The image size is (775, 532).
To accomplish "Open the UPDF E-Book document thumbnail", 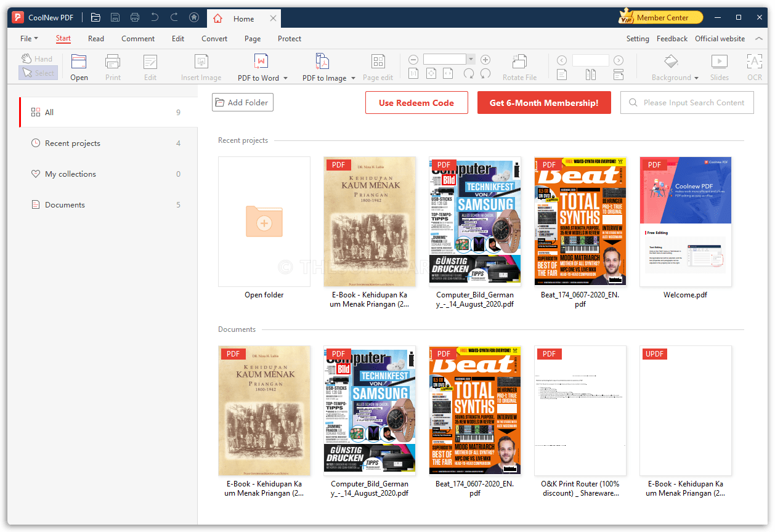I will [x=686, y=411].
